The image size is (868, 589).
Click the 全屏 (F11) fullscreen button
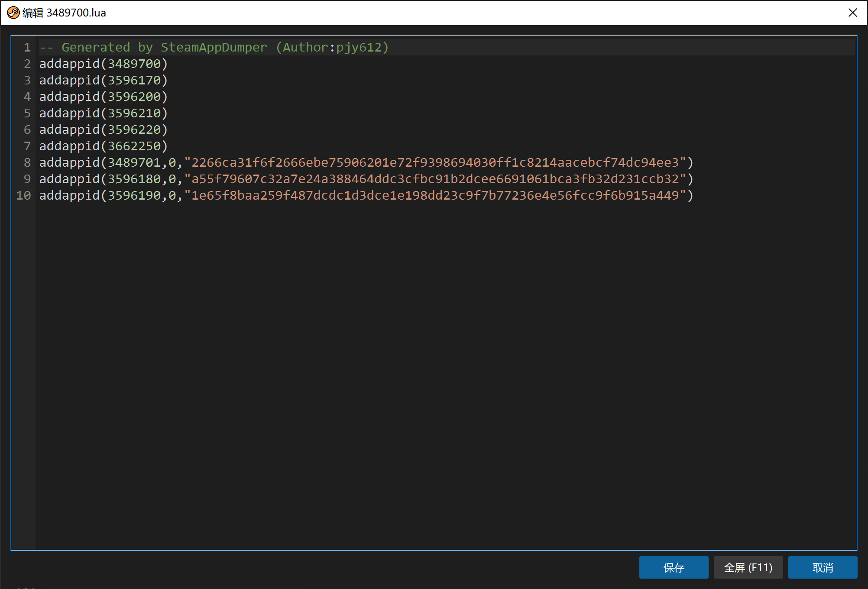pos(748,567)
